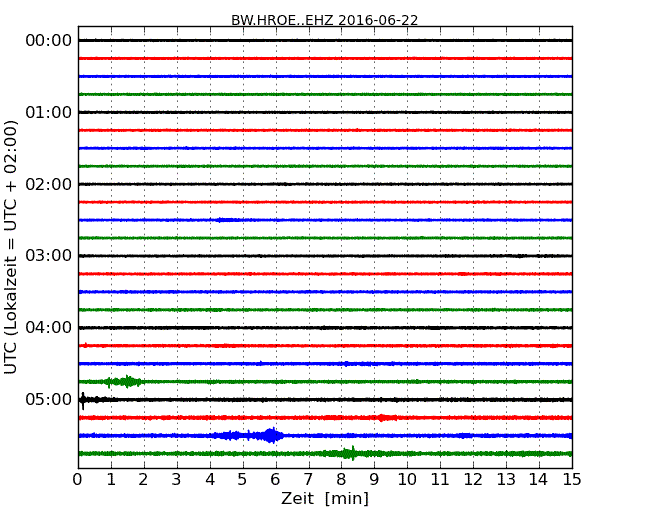Click x-axis tick label 9
Screen dimensions: 650x520
[374, 480]
